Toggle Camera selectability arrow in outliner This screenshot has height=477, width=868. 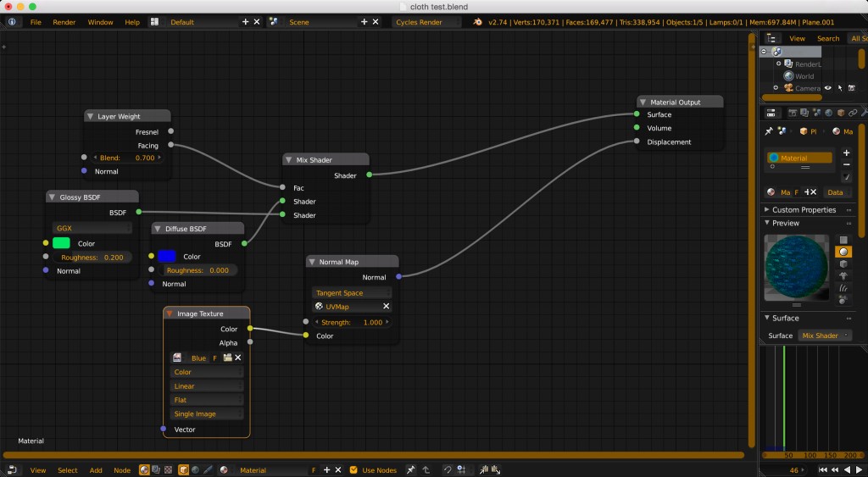pos(840,88)
